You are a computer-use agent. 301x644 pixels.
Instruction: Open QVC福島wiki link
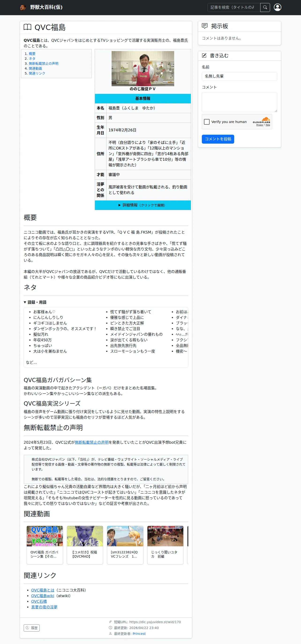[x=42, y=596]
